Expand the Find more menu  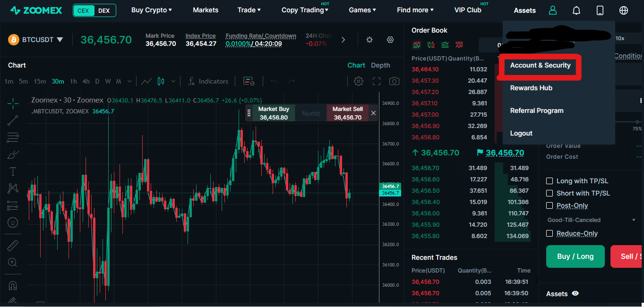click(x=415, y=10)
